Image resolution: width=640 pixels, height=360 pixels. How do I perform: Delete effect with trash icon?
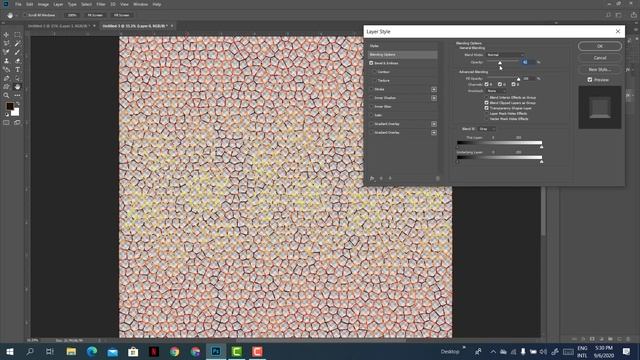coord(438,178)
